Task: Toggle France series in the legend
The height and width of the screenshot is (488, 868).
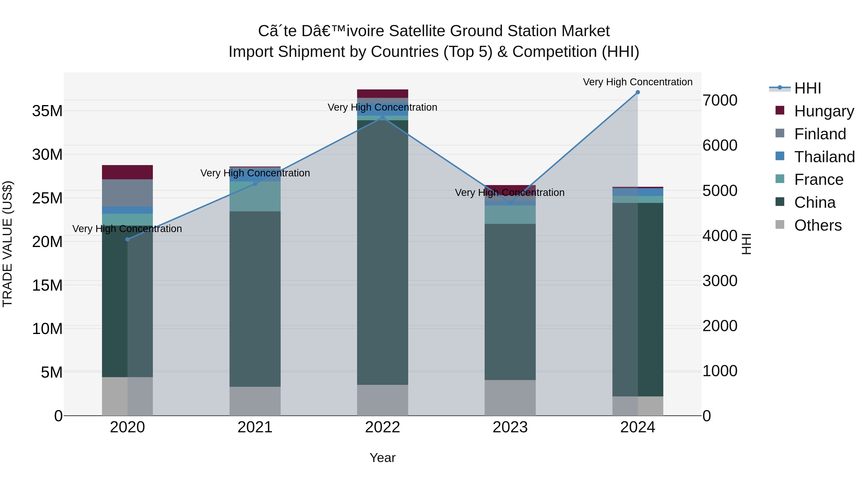Action: [x=809, y=180]
